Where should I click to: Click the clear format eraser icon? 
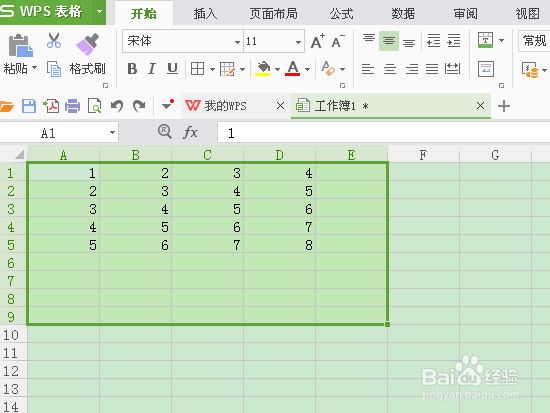(x=328, y=69)
